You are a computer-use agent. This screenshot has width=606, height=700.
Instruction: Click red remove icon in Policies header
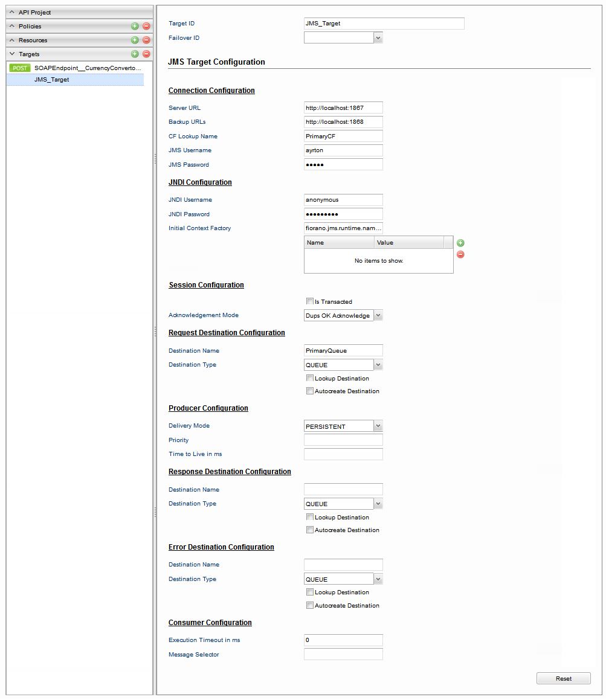pos(146,27)
